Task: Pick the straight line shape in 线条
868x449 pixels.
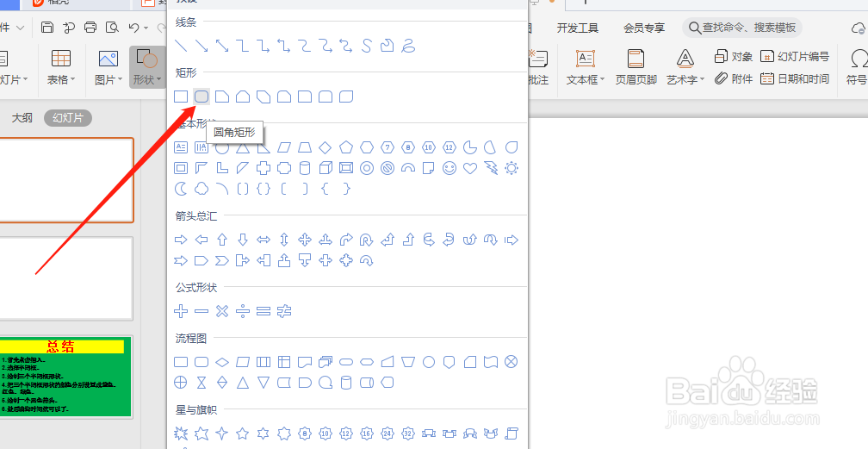Action: tap(181, 46)
